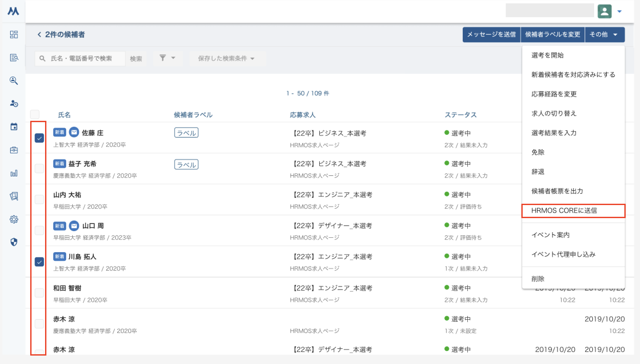This screenshot has width=640, height=364.
Task: Check the checkbox for 山内 大祐
Action: coord(39,199)
